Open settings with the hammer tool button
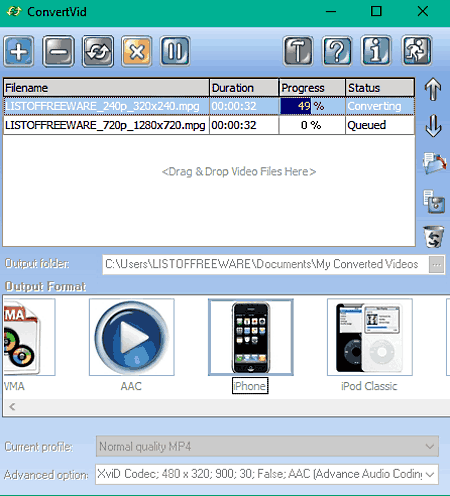The image size is (450, 496). point(298,51)
